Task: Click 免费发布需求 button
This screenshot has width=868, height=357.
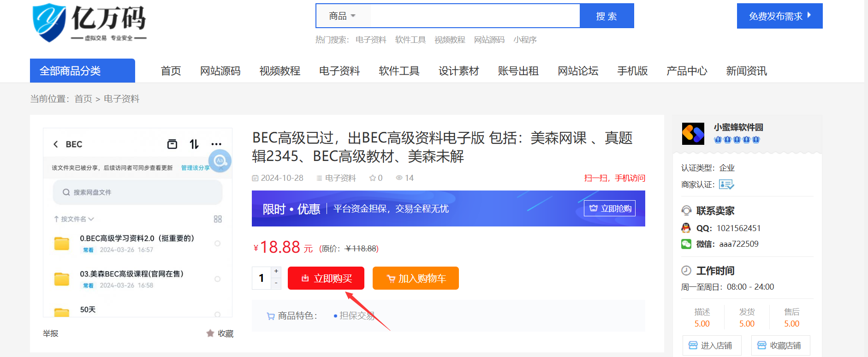Action: [779, 16]
